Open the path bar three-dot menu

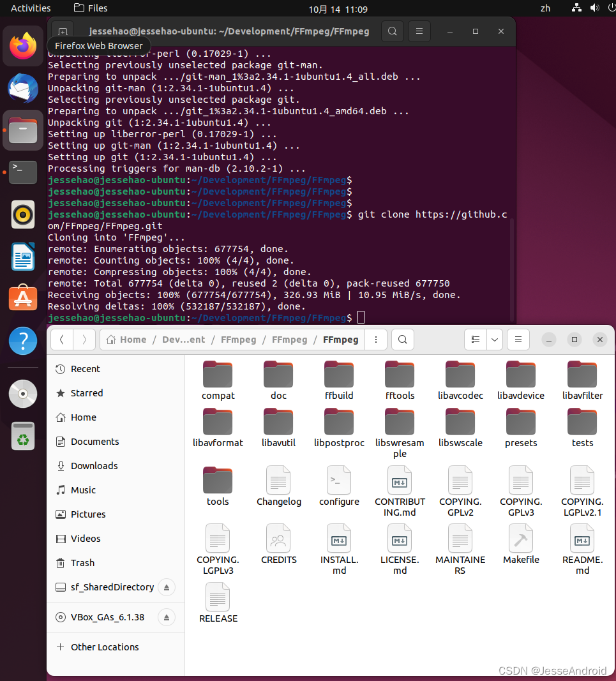[376, 340]
